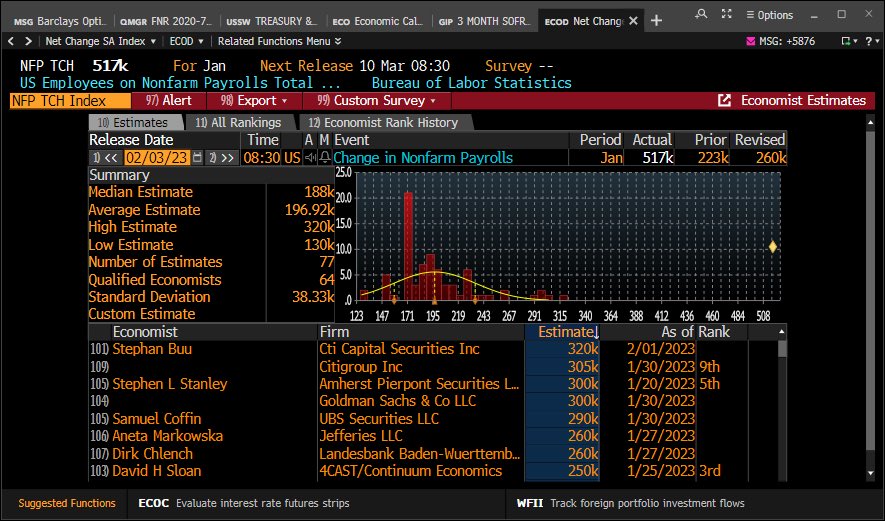Open the terminal search magnifier icon
Image resolution: width=885 pixels, height=521 pixels.
click(x=702, y=14)
